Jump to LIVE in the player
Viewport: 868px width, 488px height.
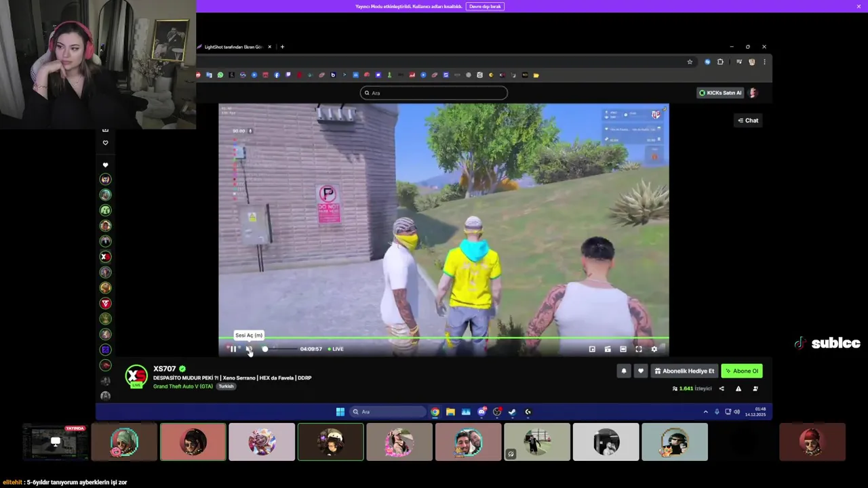pos(336,349)
